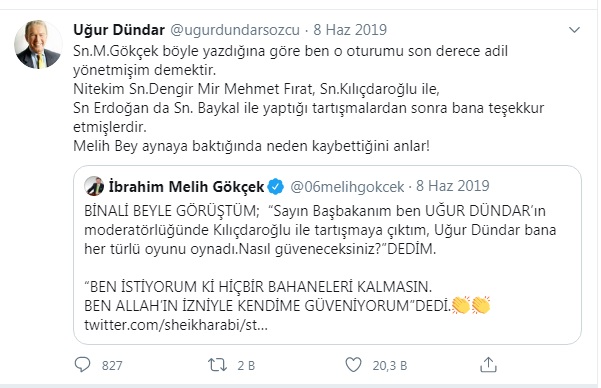Visit the @06melihgokcek handle
Screen dimensions: 601x388
[x=347, y=187]
